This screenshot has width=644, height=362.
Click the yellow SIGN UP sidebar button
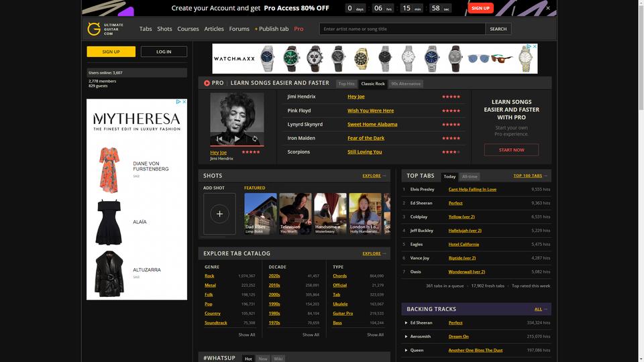111,52
